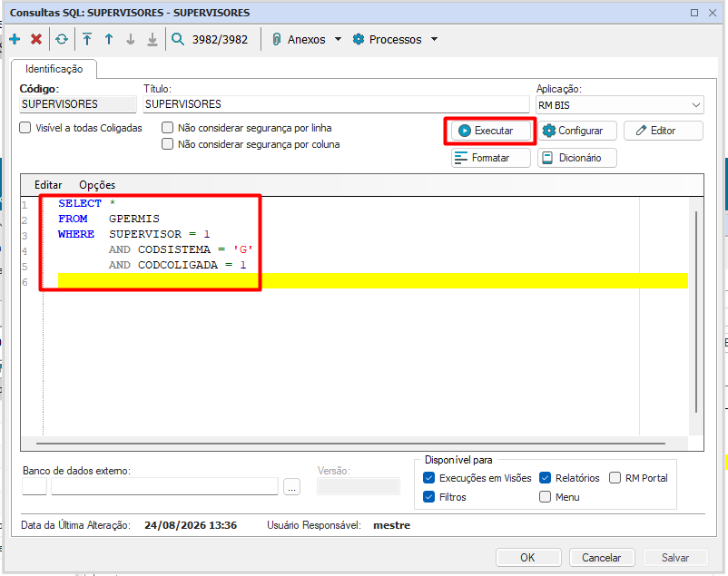Click the blue plus add-record icon
The image size is (728, 576).
tap(15, 39)
